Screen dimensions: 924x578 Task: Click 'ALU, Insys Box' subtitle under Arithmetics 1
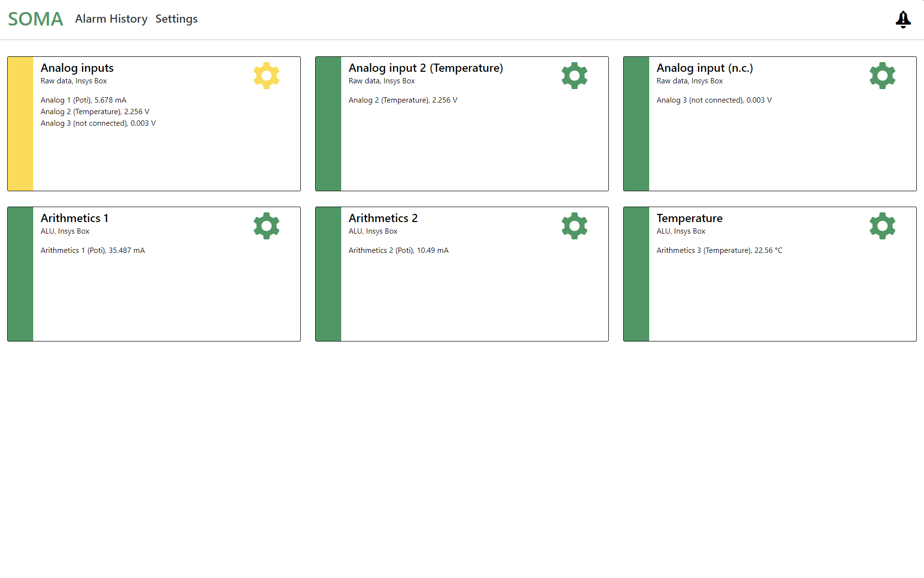point(65,231)
